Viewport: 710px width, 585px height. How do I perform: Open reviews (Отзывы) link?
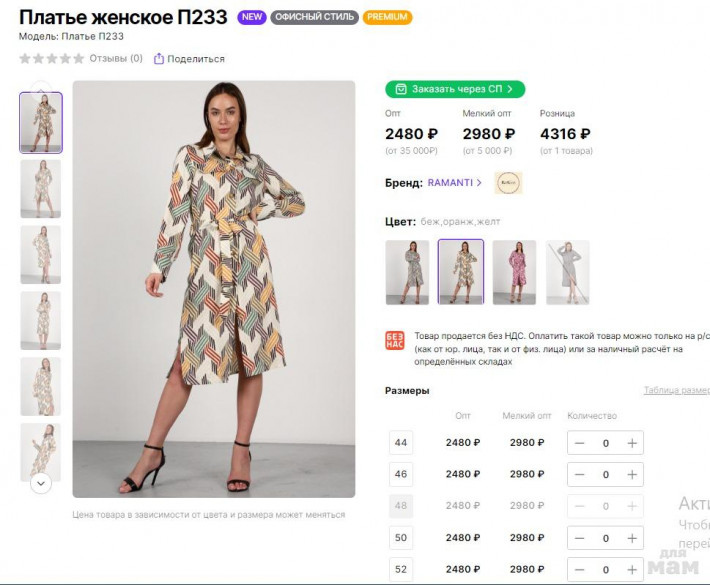116,59
